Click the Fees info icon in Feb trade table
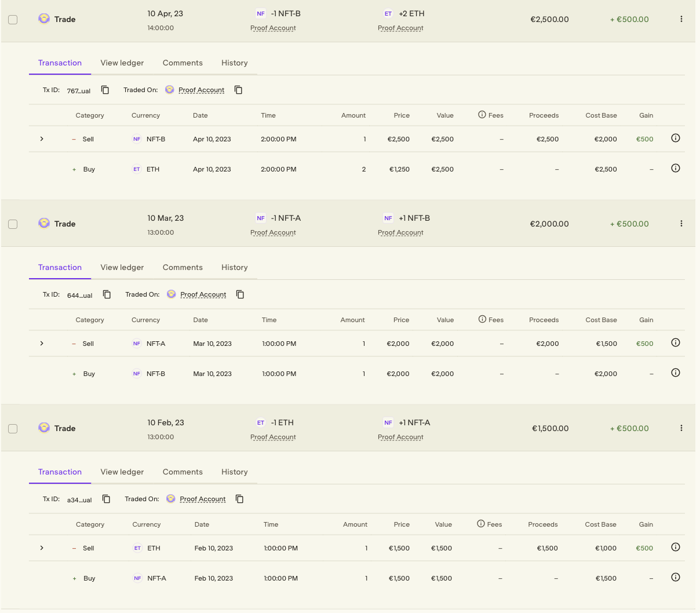The height and width of the screenshot is (613, 700). pos(481,524)
